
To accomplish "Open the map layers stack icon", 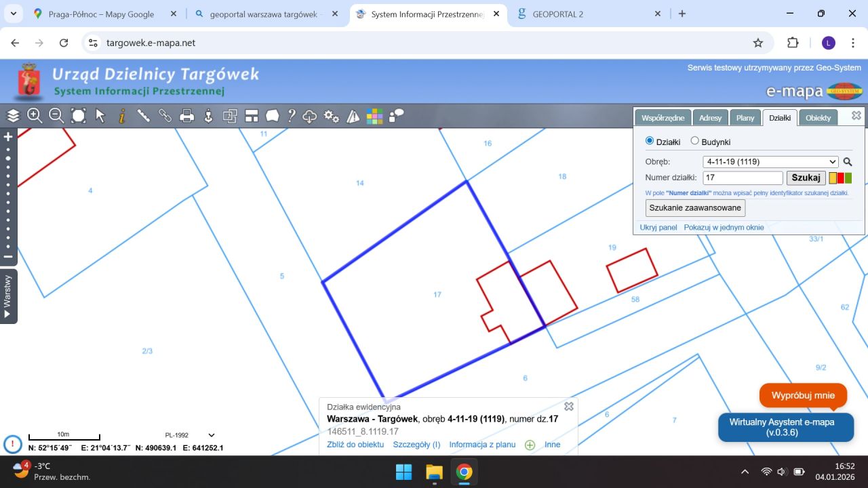I will pyautogui.click(x=14, y=116).
